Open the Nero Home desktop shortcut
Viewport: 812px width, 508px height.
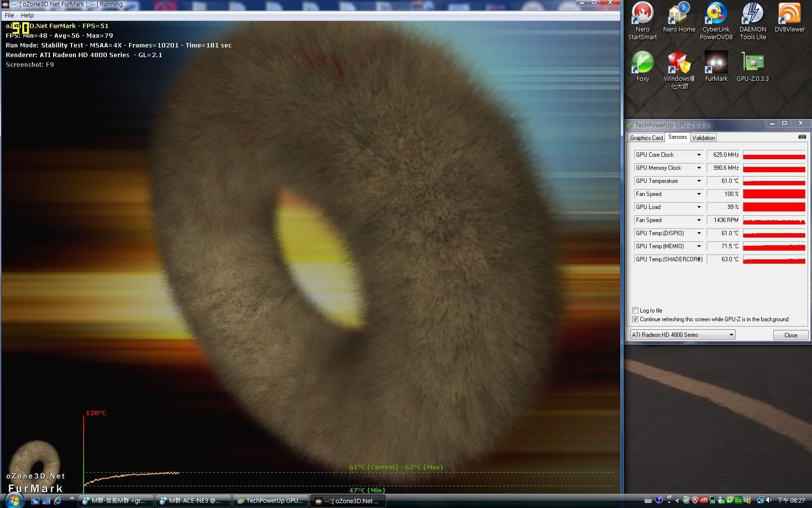coord(679,17)
